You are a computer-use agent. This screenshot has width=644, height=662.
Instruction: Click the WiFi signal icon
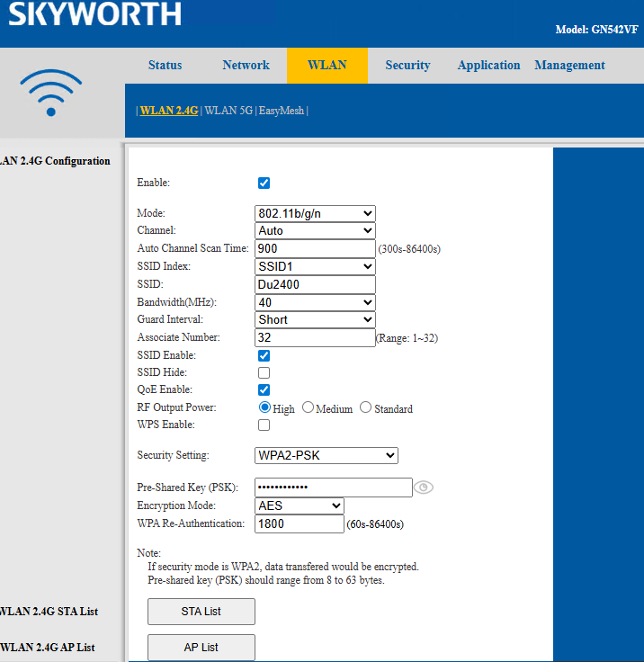(x=51, y=93)
